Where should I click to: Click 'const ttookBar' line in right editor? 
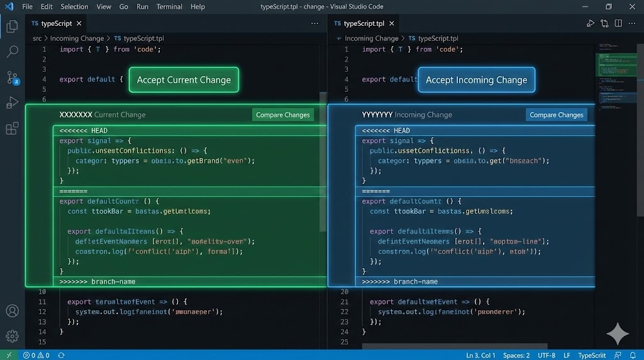[441, 211]
